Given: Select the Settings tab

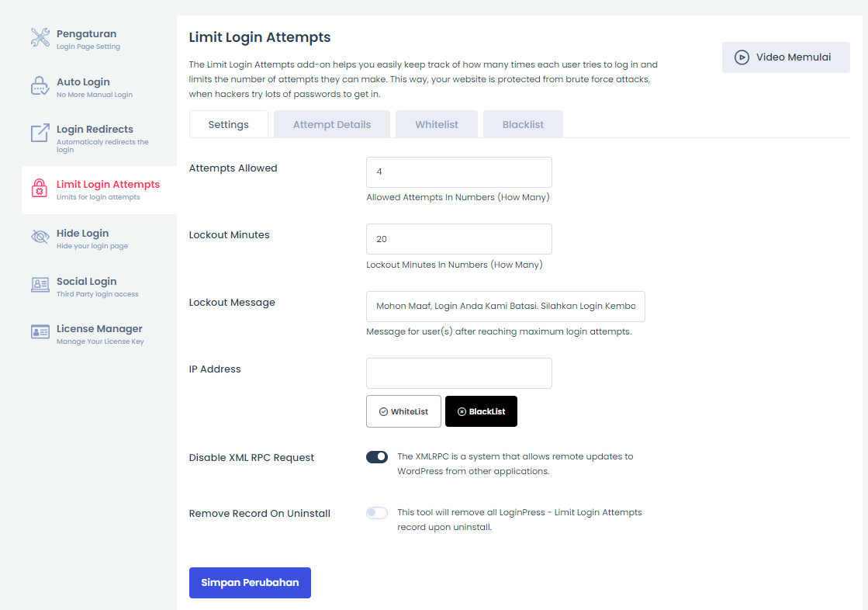Looking at the screenshot, I should (228, 125).
